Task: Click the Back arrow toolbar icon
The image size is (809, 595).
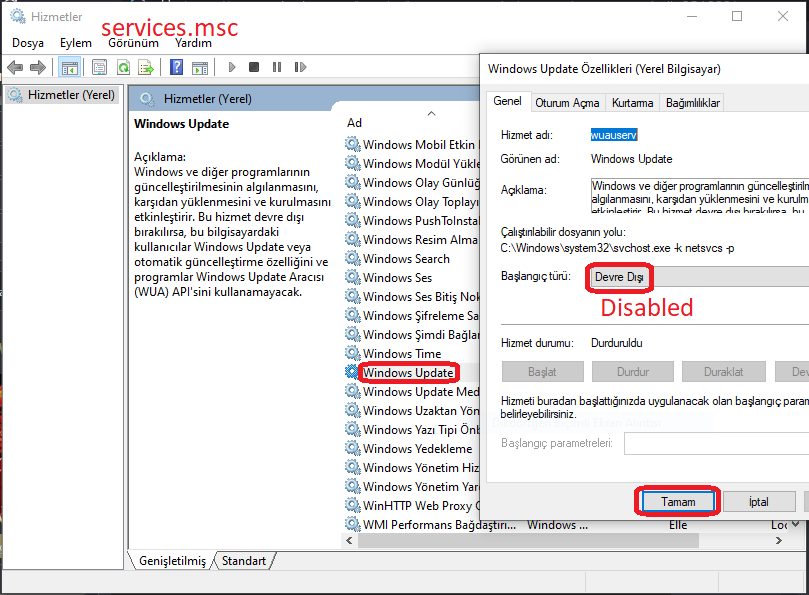Action: click(15, 67)
